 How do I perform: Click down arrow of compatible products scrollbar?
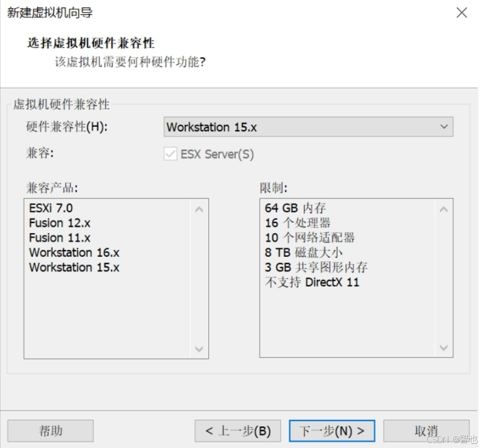coord(199,349)
